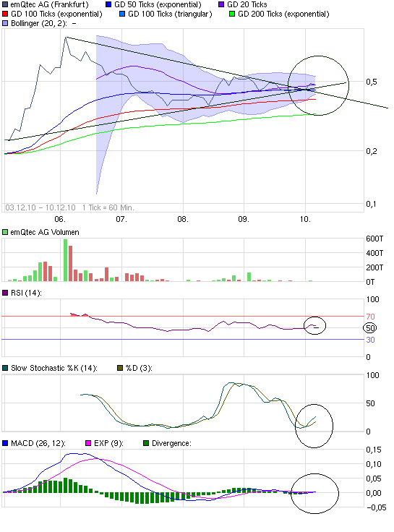This screenshot has height=532, width=394.
Task: Click the emQtec AG Volumen legend swatch
Action: pyautogui.click(x=5, y=233)
